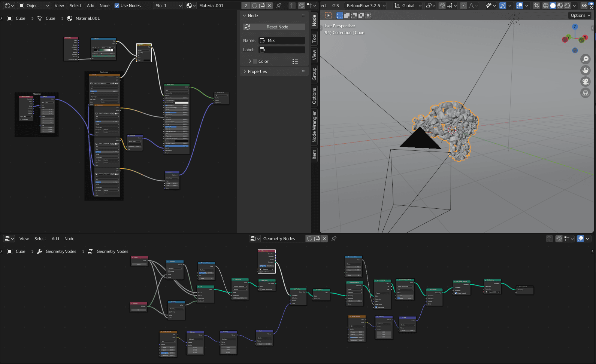The height and width of the screenshot is (364, 596).
Task: Open the Node menu in shader editor
Action: 105,6
